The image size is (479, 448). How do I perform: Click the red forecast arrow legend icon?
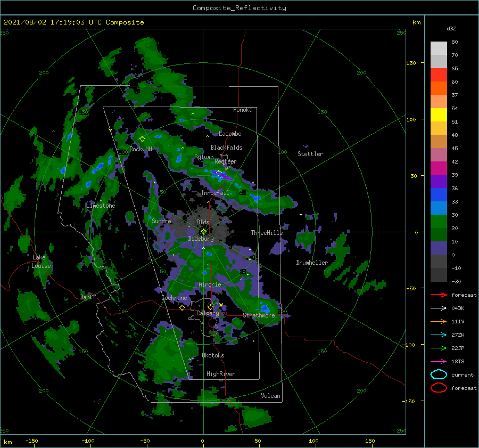(x=439, y=295)
